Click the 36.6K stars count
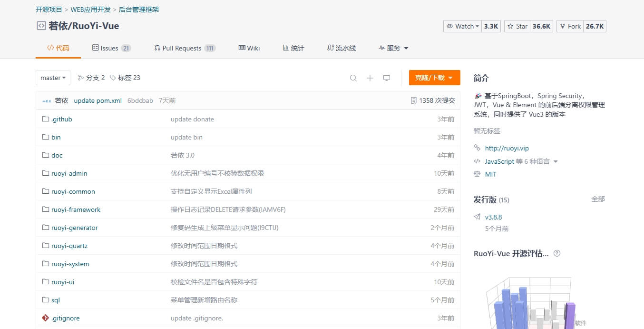The height and width of the screenshot is (329, 644). click(541, 26)
